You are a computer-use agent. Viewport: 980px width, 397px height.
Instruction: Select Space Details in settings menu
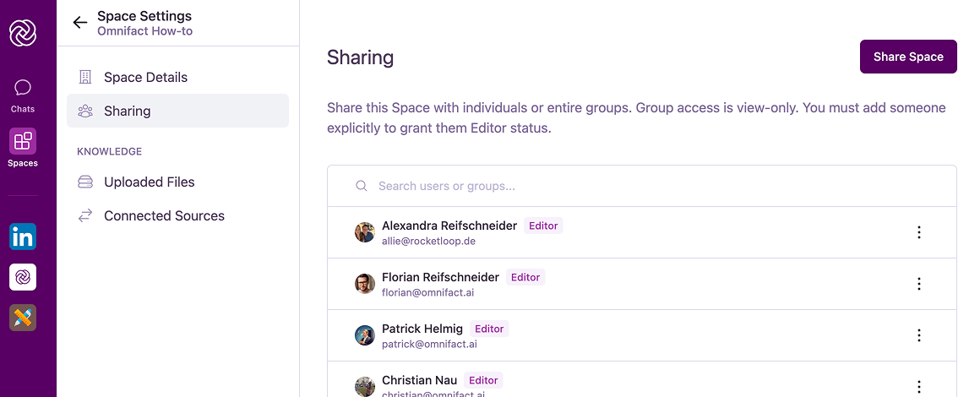(x=177, y=77)
